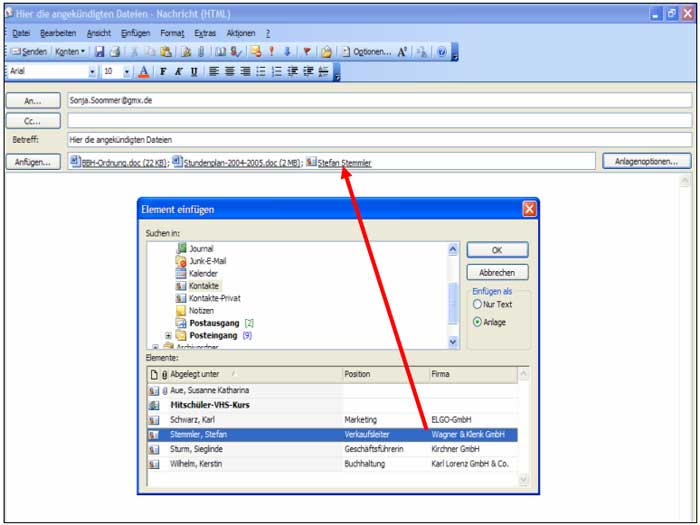Select the Nur Text radio button
700x525 pixels.
pos(477,304)
